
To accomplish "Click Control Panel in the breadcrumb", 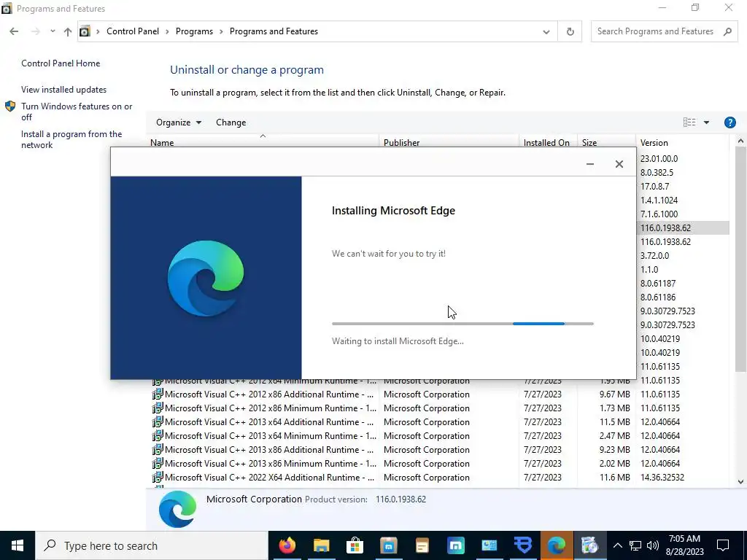I will click(133, 31).
